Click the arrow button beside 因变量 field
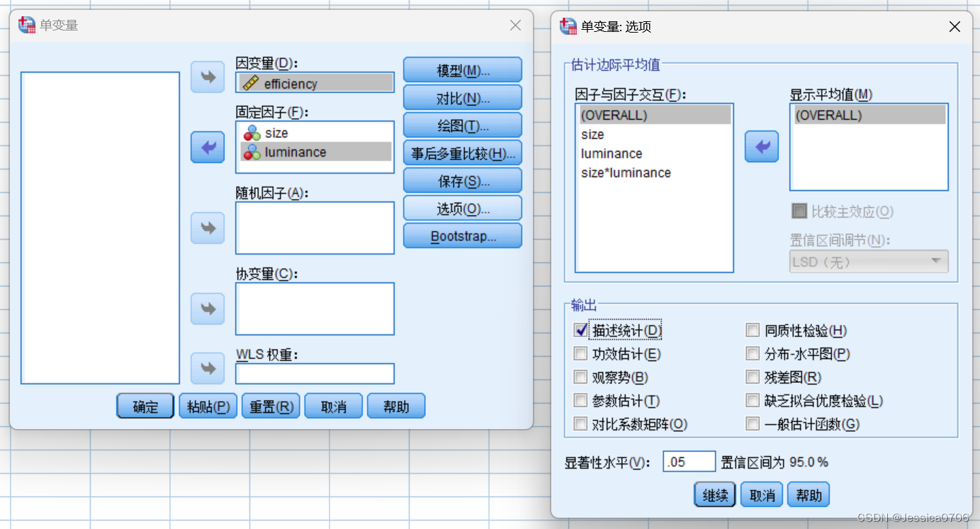 pyautogui.click(x=208, y=77)
